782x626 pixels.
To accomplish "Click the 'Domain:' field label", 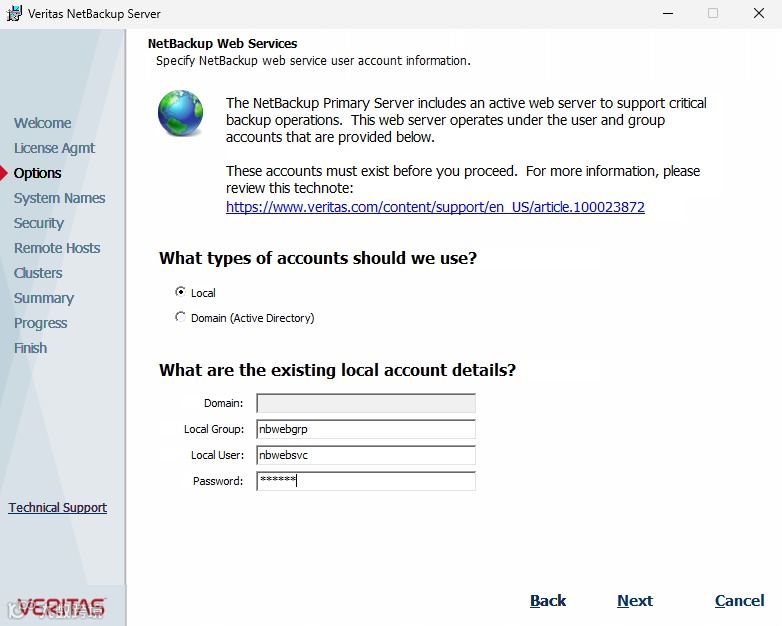I will [223, 403].
